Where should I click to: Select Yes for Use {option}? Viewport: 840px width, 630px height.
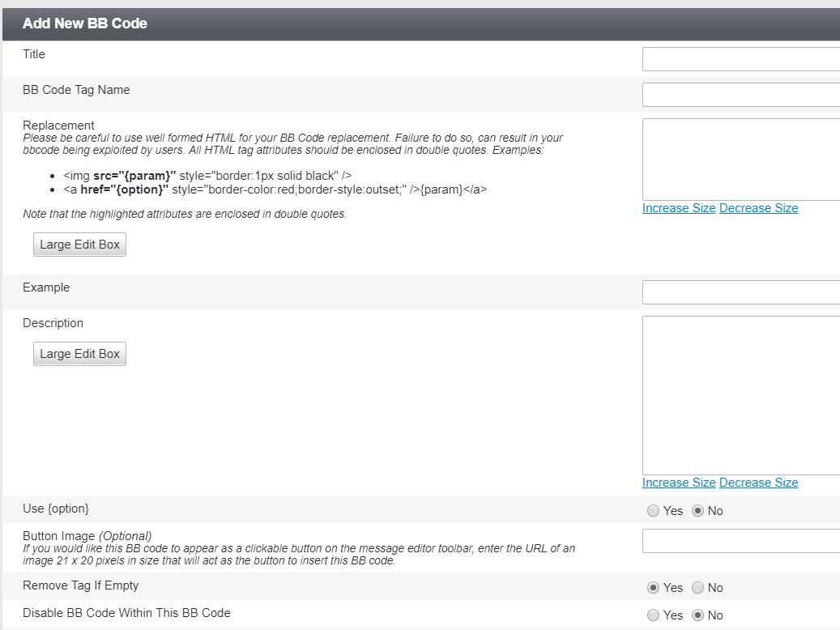(653, 511)
